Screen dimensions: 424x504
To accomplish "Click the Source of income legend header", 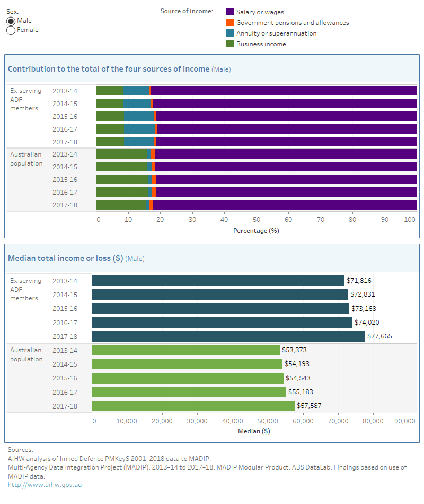I will (x=187, y=12).
